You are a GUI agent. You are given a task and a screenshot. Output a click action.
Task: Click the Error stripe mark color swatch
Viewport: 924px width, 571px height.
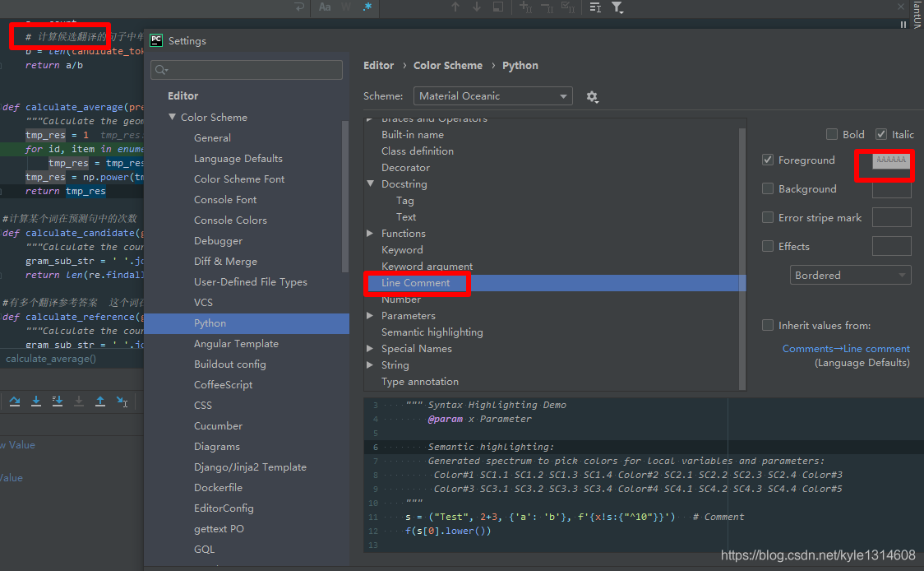(892, 218)
